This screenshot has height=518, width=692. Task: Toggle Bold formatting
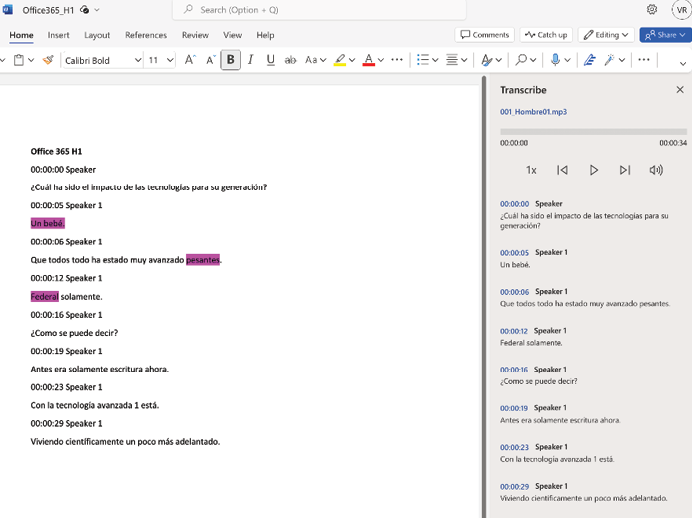click(x=230, y=60)
